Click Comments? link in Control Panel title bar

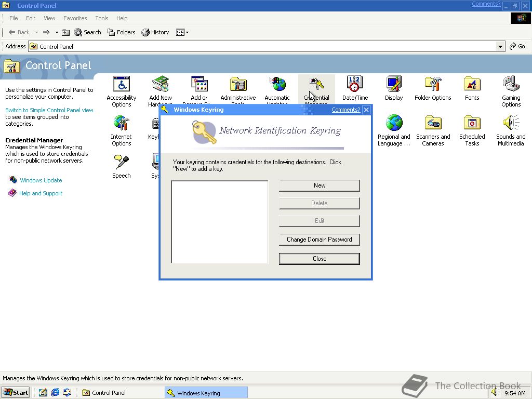(x=486, y=4)
